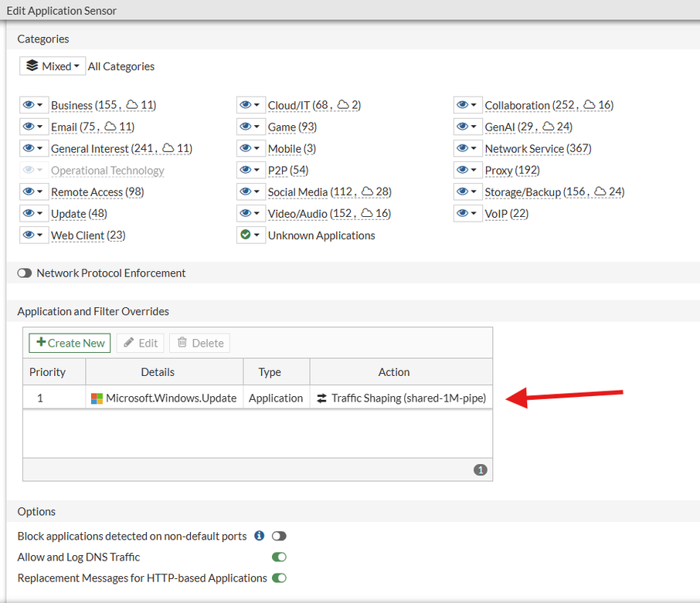The width and height of the screenshot is (700, 603).
Task: Click the Application type cell
Action: pyautogui.click(x=277, y=398)
